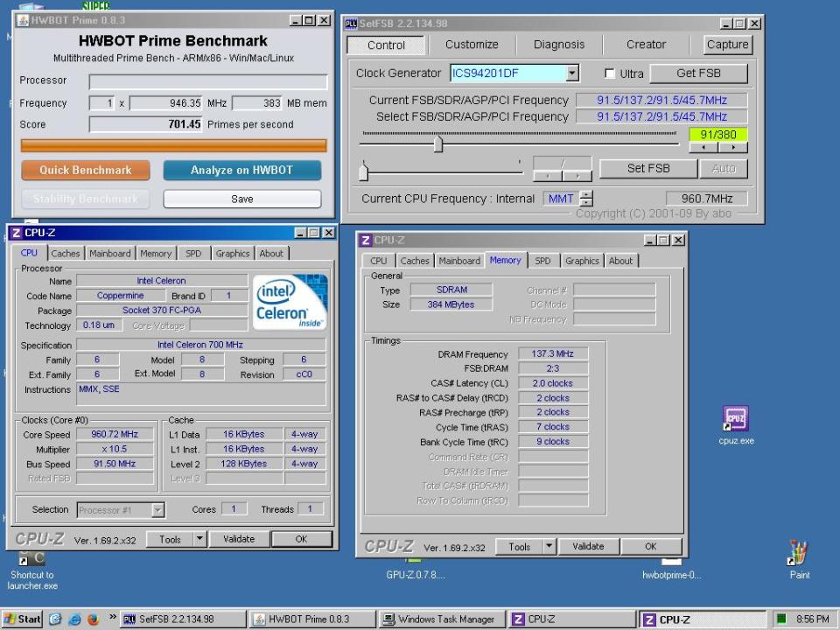This screenshot has height=630, width=840.
Task: Click Save button in HWBOT Prime
Action: click(x=242, y=199)
